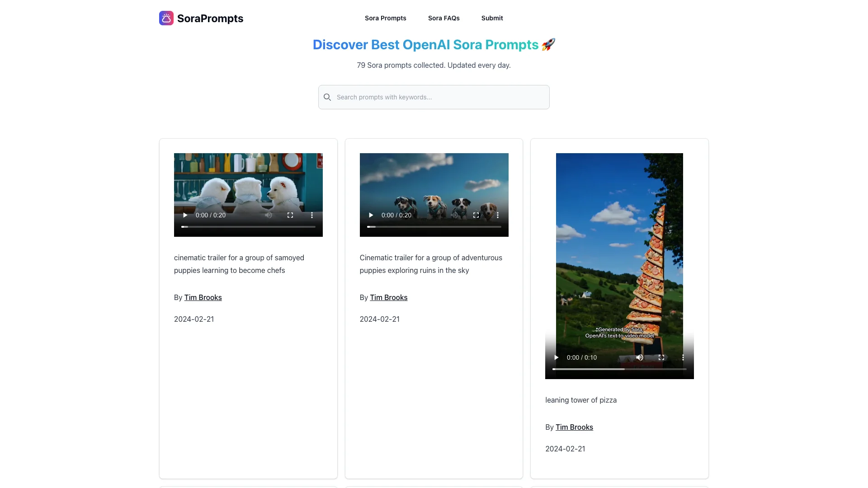Click the SoraPrompts logo icon
The height and width of the screenshot is (488, 868).
(x=166, y=18)
